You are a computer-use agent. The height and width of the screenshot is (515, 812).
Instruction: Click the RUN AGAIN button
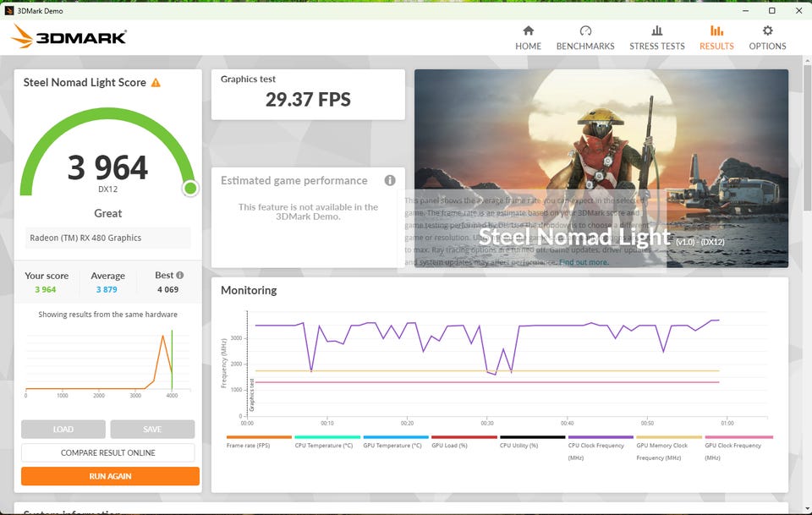tap(110, 475)
